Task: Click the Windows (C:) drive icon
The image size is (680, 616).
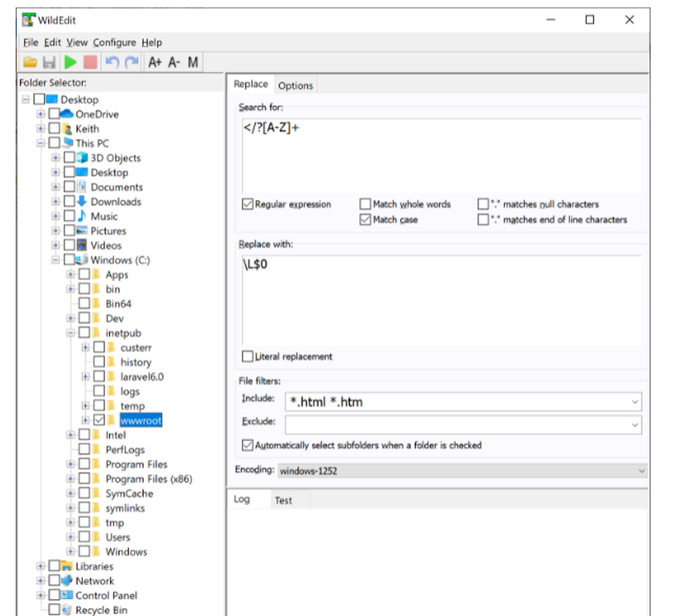Action: click(82, 260)
